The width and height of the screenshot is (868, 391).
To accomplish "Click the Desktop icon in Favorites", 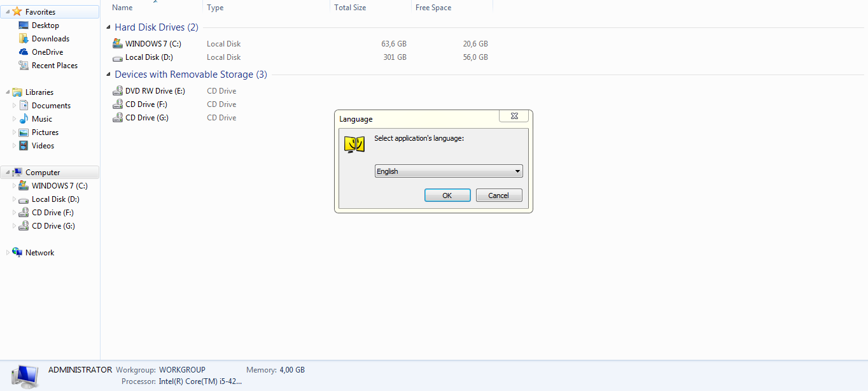I will click(24, 25).
